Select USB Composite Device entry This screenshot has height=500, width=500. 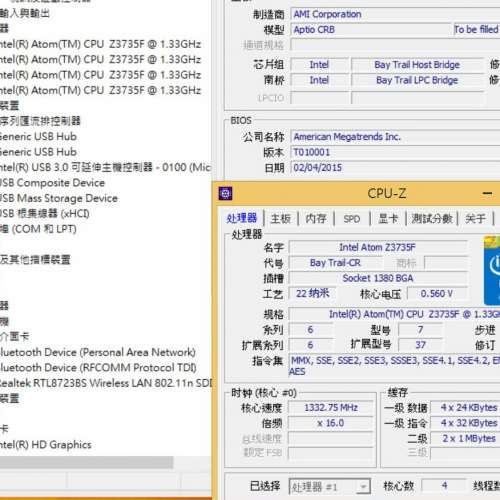pyautogui.click(x=52, y=183)
